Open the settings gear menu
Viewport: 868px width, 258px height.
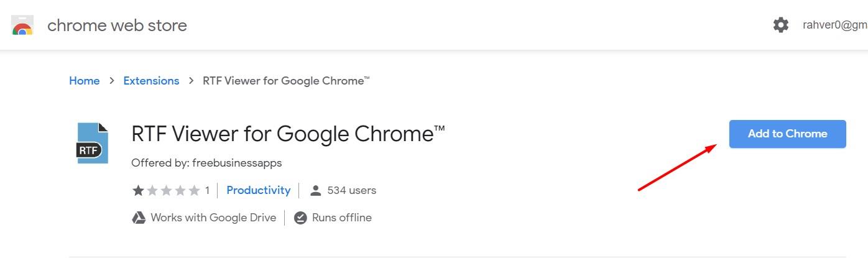781,25
